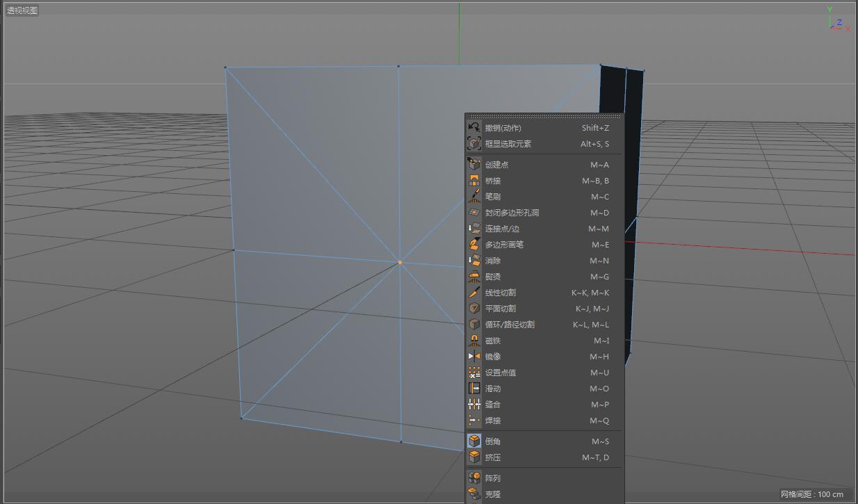The height and width of the screenshot is (504, 858).
Task: Click the Undo (撤销动作) icon
Action: pos(474,128)
